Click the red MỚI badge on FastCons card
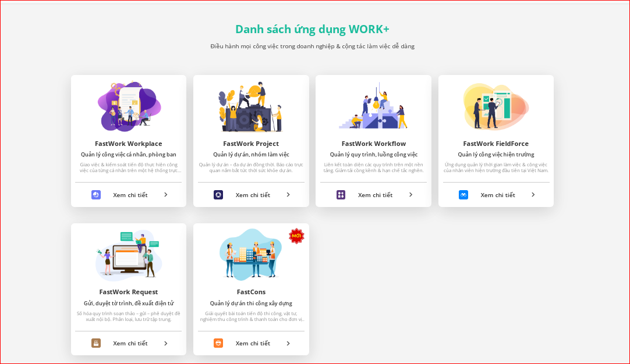Viewport: 630px width, 364px height. [296, 235]
